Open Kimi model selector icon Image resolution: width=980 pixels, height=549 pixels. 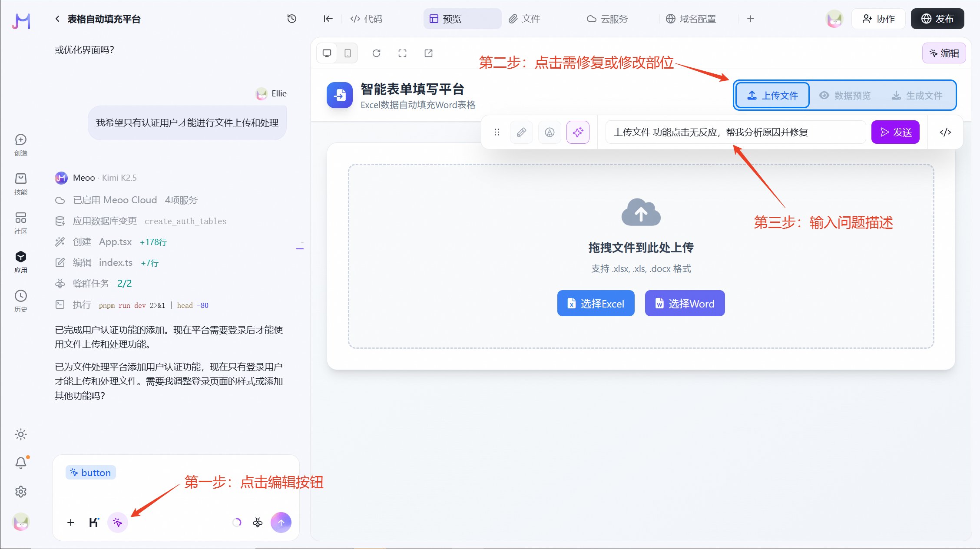[94, 523]
